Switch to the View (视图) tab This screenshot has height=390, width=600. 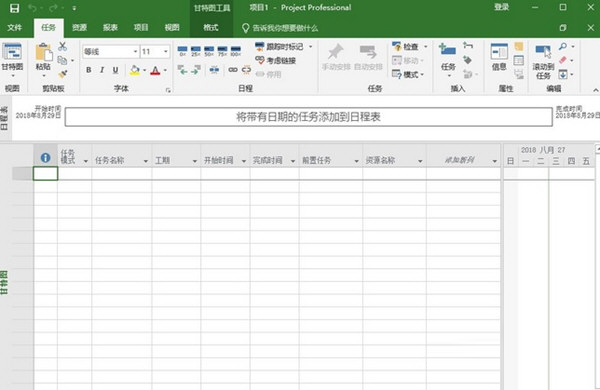[172, 28]
